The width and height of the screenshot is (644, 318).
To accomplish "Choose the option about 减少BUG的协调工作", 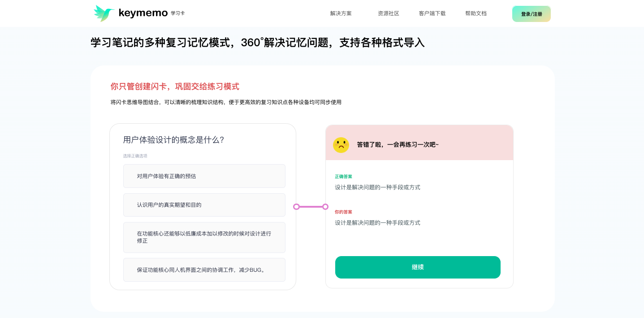I will coord(204,270).
